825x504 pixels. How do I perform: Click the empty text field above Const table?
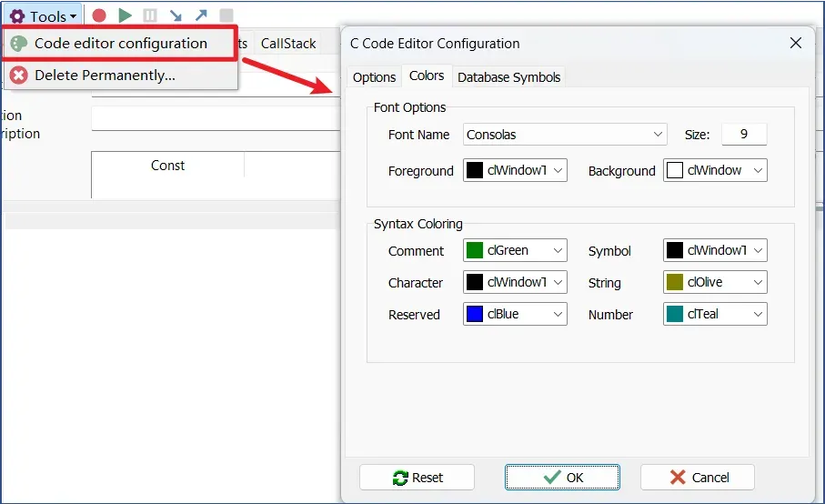pos(216,118)
